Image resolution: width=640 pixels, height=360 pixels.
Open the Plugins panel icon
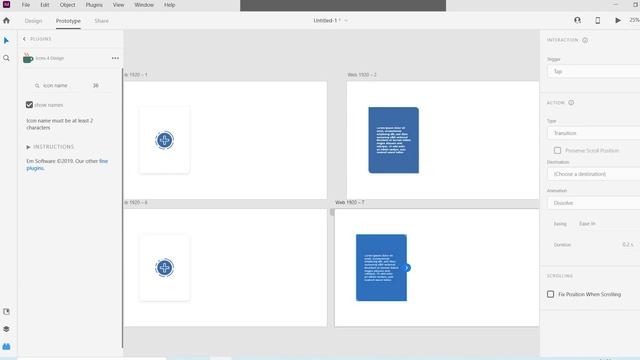pyautogui.click(x=6, y=347)
